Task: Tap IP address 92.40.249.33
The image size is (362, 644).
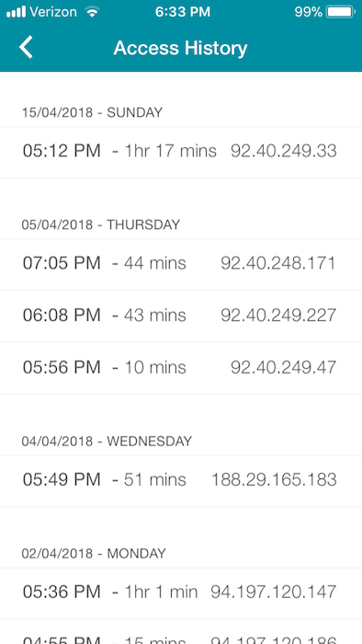Action: tap(284, 151)
